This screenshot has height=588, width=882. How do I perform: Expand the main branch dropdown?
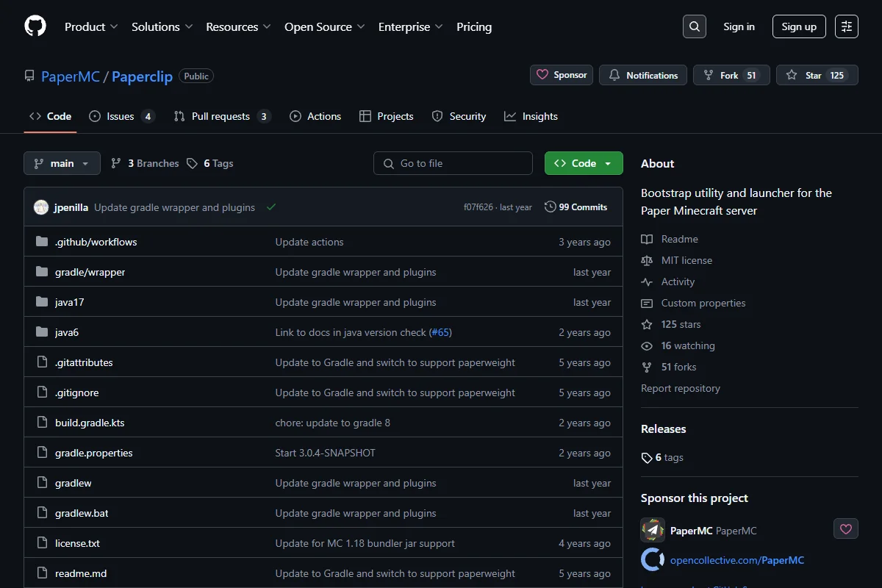pyautogui.click(x=62, y=163)
